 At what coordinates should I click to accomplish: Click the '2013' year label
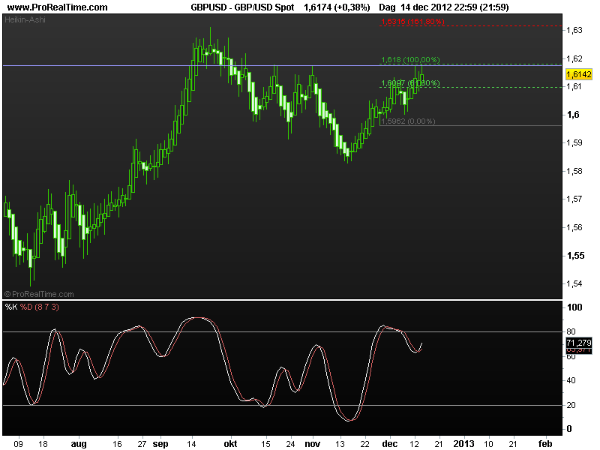tap(464, 444)
